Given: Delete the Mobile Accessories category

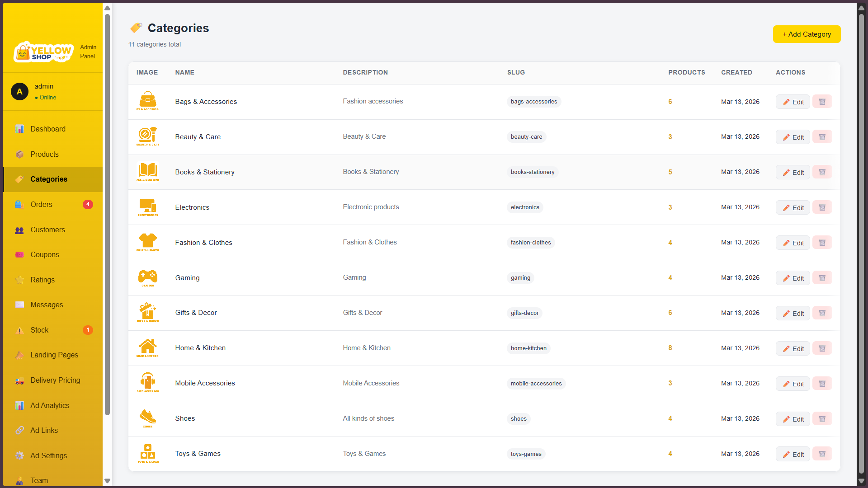Looking at the screenshot, I should pos(822,384).
